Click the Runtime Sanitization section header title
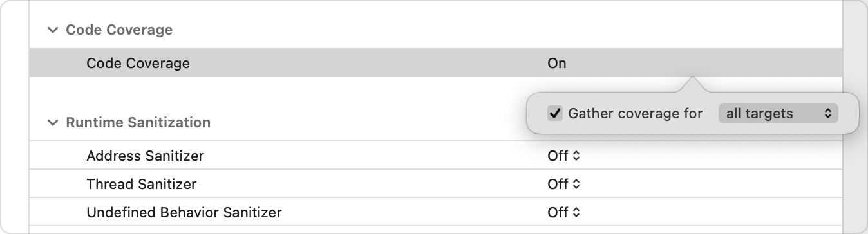 tap(138, 122)
